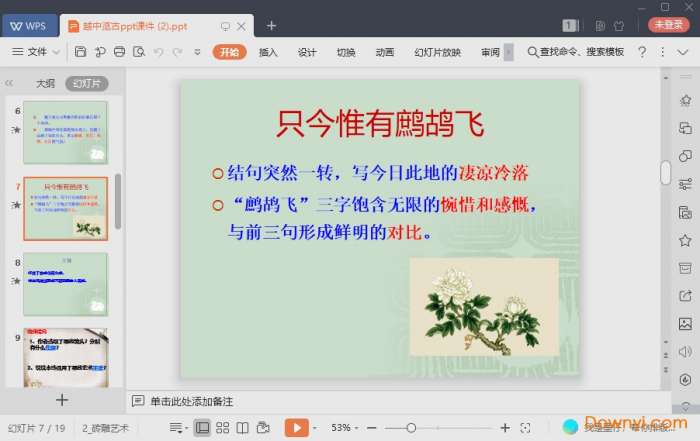This screenshot has height=441, width=700.
Task: Open the shapes panel in right sidebar
Action: (685, 156)
